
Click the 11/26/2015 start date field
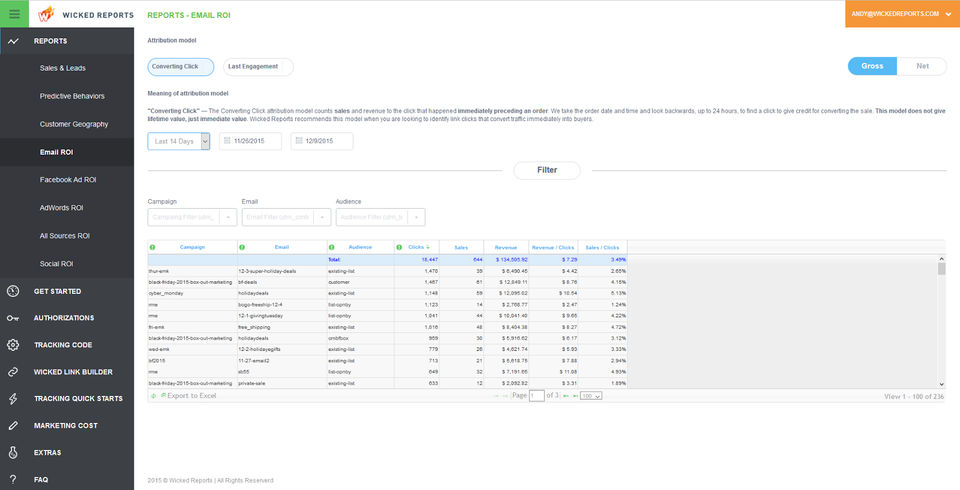(x=250, y=141)
